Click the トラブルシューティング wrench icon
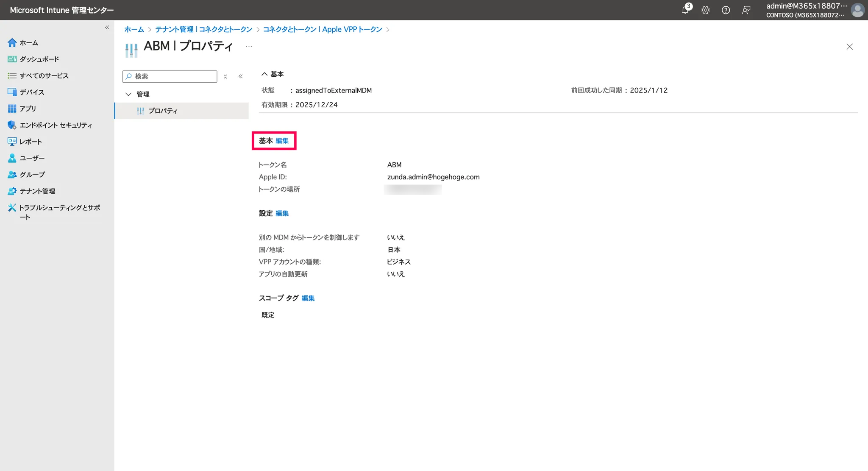 [x=12, y=208]
